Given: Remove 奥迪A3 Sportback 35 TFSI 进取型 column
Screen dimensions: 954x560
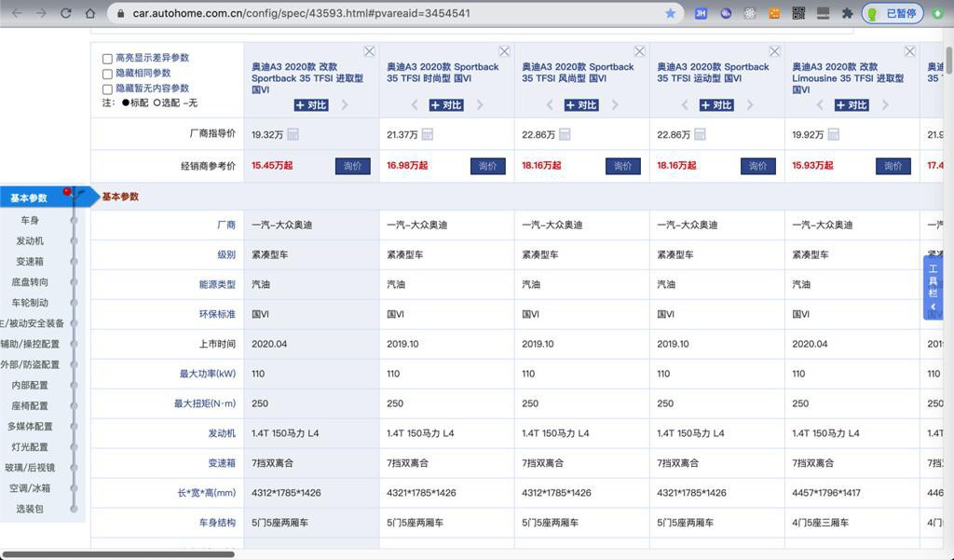Looking at the screenshot, I should click(x=369, y=52).
